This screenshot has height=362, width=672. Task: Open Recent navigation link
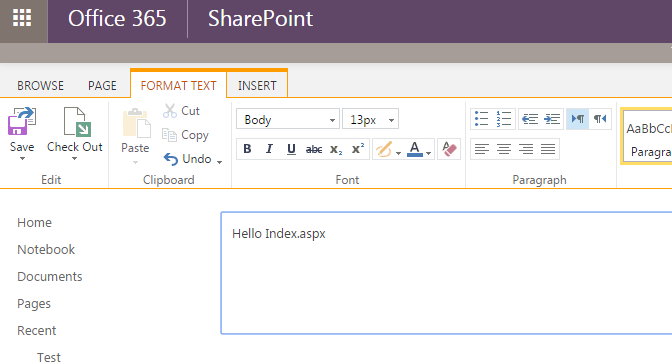[x=36, y=330]
